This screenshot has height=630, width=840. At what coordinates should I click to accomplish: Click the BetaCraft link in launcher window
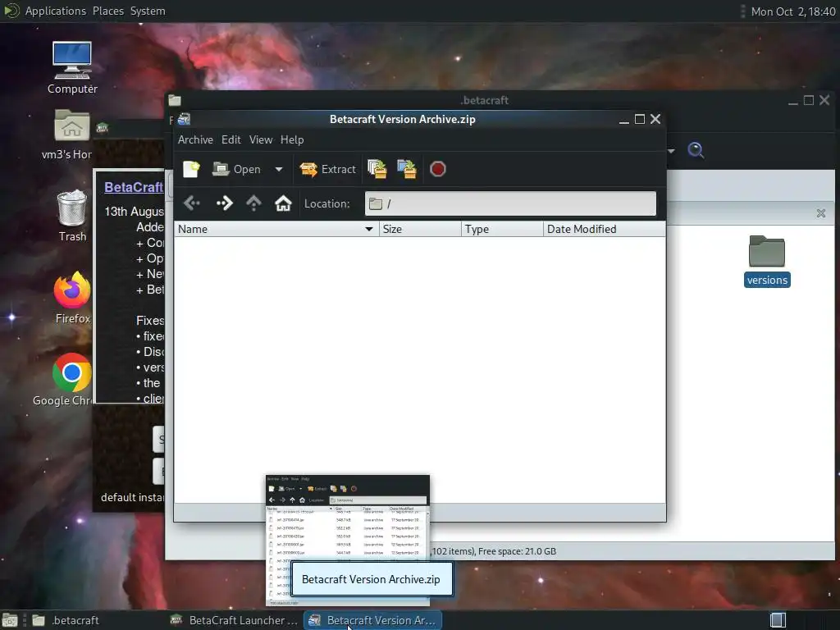(x=134, y=187)
